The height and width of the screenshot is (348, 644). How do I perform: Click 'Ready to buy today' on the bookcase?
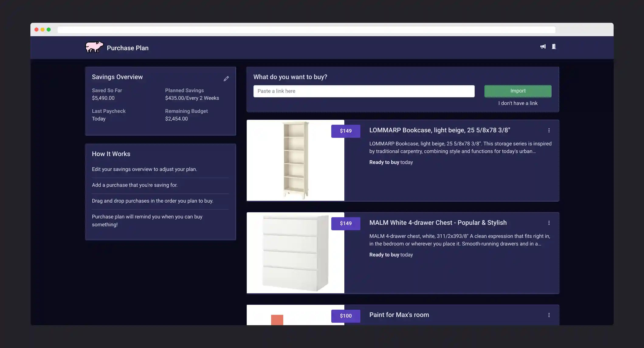click(x=391, y=162)
